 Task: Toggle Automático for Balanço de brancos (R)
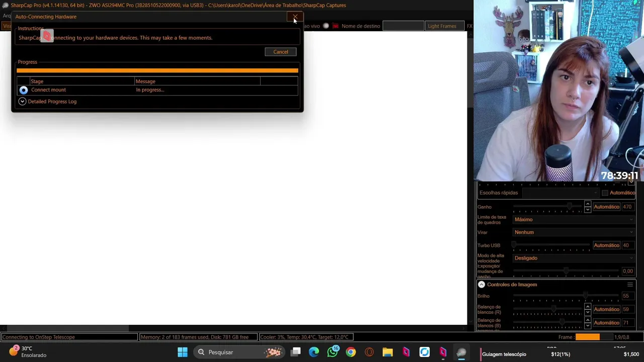606,309
